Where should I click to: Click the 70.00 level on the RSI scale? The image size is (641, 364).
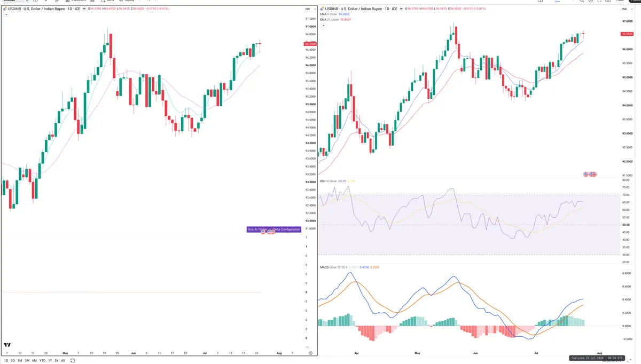[626, 195]
